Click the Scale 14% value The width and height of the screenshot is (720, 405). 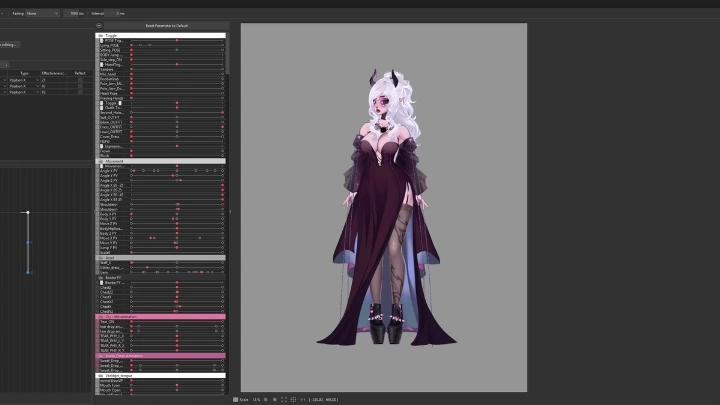click(256, 399)
